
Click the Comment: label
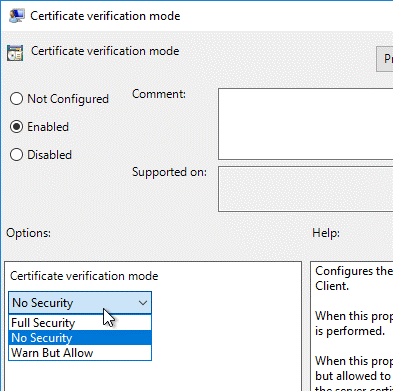pos(159,94)
